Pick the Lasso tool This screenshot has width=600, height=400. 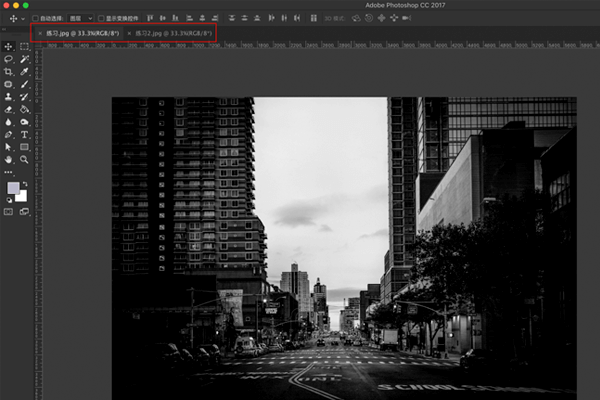(x=9, y=59)
